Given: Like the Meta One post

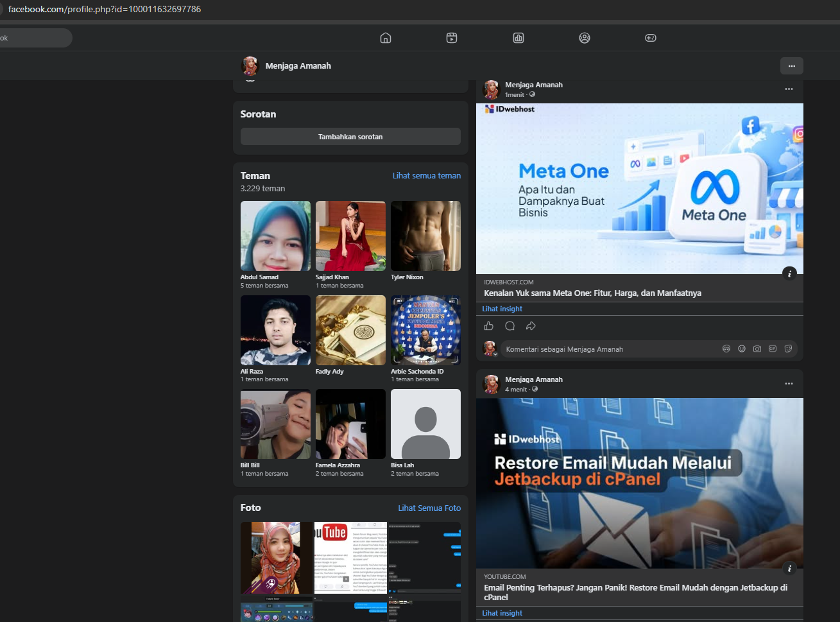Looking at the screenshot, I should click(x=489, y=326).
